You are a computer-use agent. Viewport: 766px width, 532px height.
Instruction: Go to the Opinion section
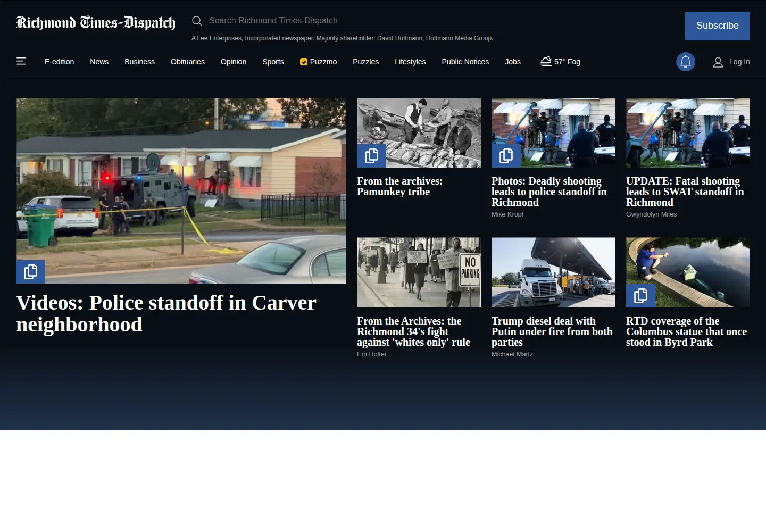pos(234,62)
